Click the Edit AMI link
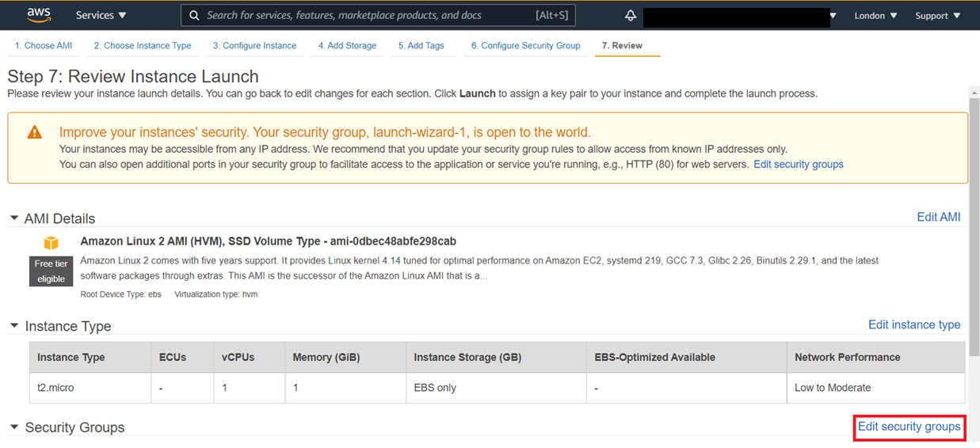The image size is (980, 448). (x=938, y=217)
